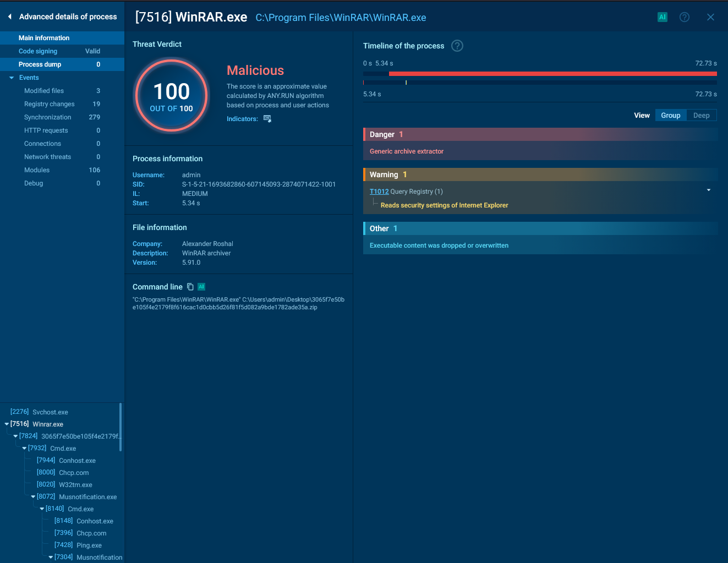Click the red process timeline bar
Image resolution: width=728 pixels, height=563 pixels.
[553, 73]
